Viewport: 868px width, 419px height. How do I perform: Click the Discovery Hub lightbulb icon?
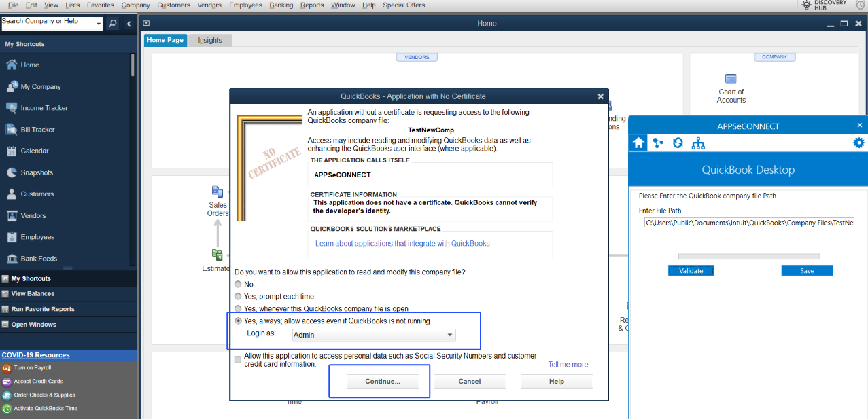pos(808,5)
